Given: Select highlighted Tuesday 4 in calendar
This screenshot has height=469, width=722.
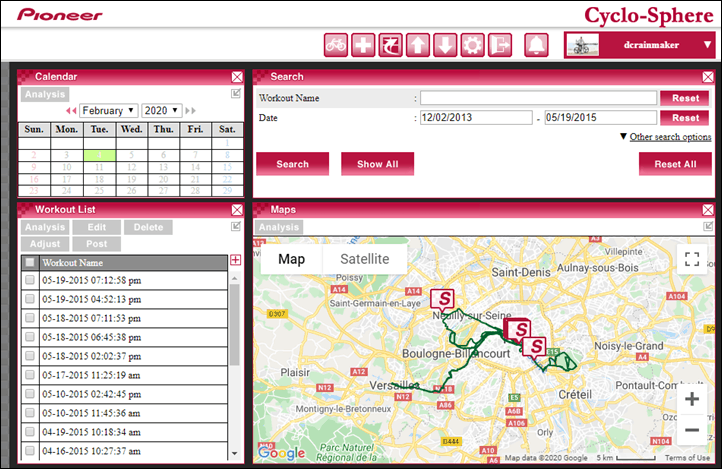Looking at the screenshot, I should tap(99, 155).
